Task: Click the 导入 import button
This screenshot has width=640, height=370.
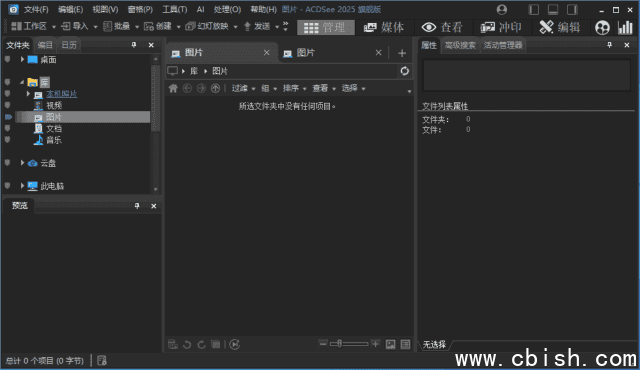Action: tap(75, 27)
